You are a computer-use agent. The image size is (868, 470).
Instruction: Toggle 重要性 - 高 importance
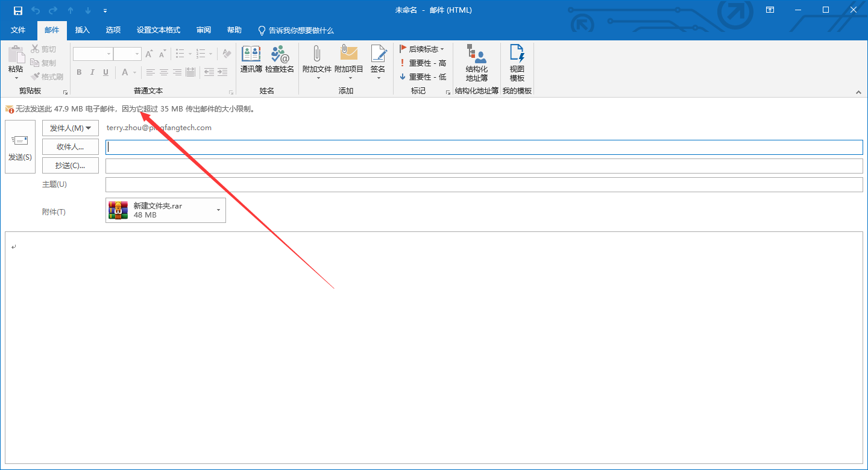(423, 63)
